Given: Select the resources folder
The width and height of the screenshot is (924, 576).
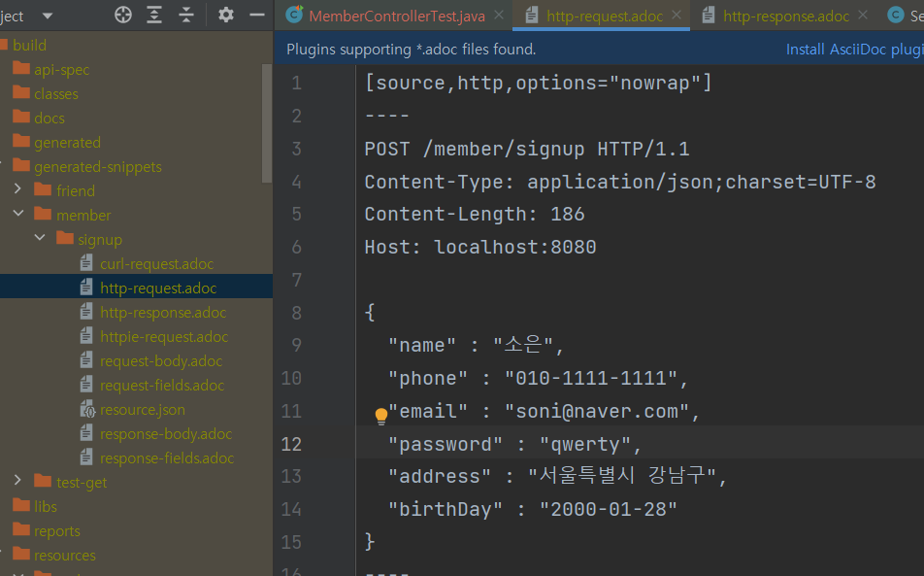Looking at the screenshot, I should click(x=65, y=556).
